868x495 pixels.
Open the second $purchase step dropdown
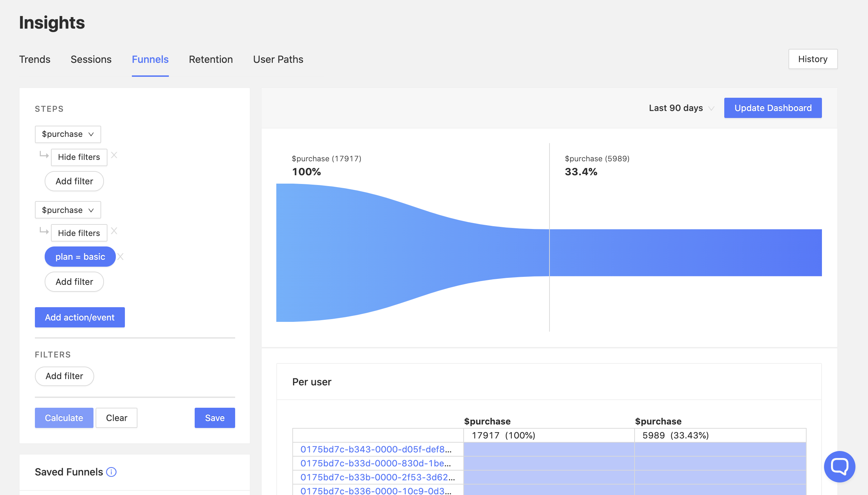(68, 210)
